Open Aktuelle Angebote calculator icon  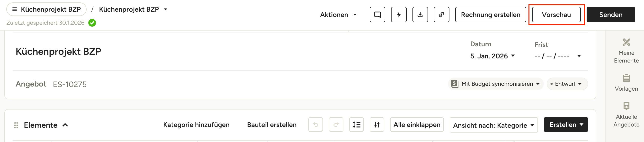pyautogui.click(x=626, y=115)
